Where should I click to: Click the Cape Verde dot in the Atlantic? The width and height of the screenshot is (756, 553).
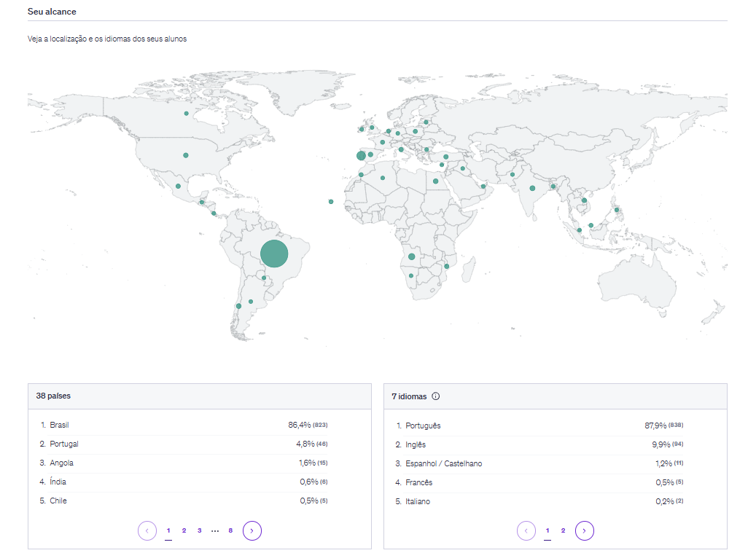[x=331, y=202]
